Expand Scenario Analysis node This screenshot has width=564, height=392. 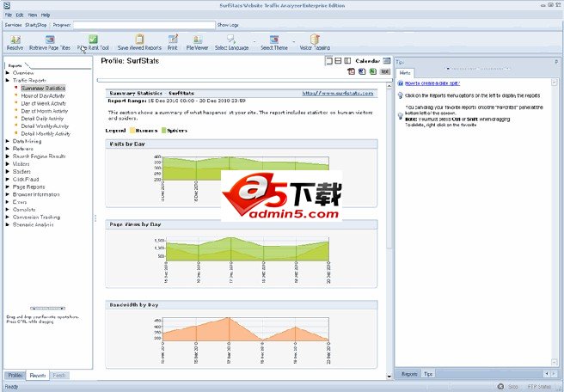click(8, 224)
